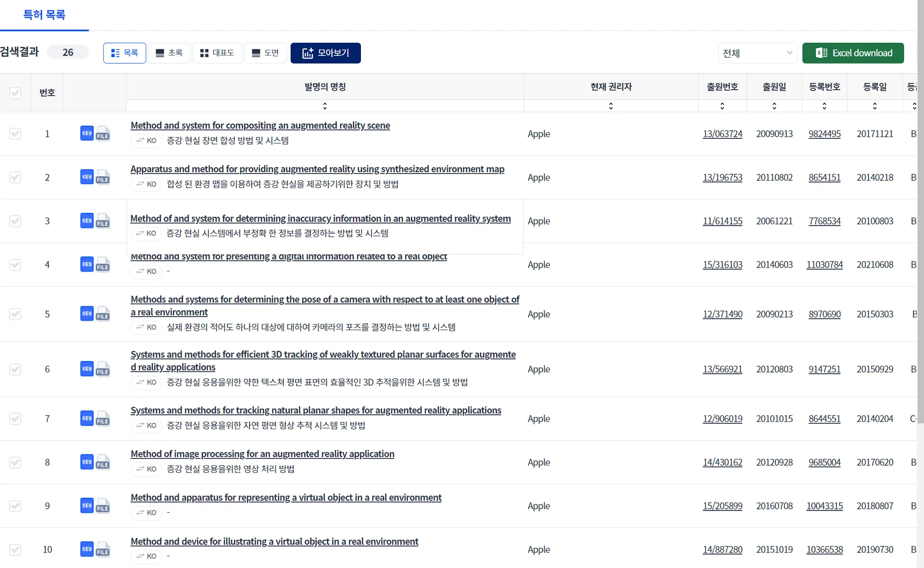Image resolution: width=924 pixels, height=568 pixels.
Task: Check the checkbox for row 4
Action: point(15,265)
